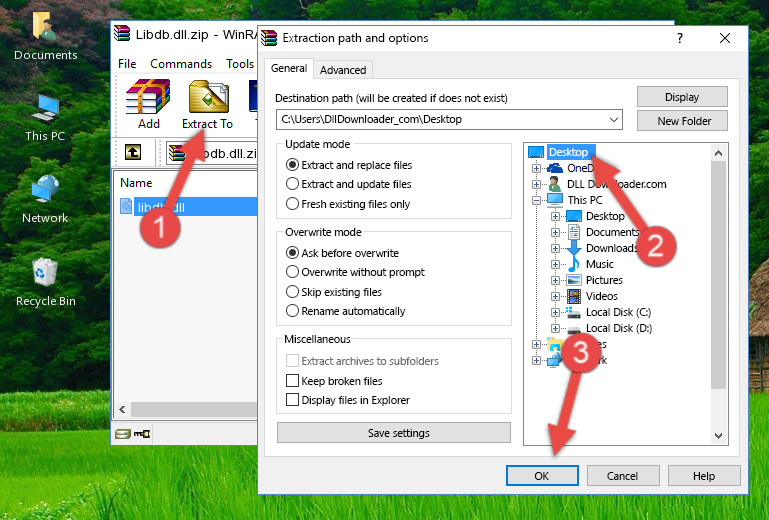
Task: Click the Save settings button
Action: [394, 433]
